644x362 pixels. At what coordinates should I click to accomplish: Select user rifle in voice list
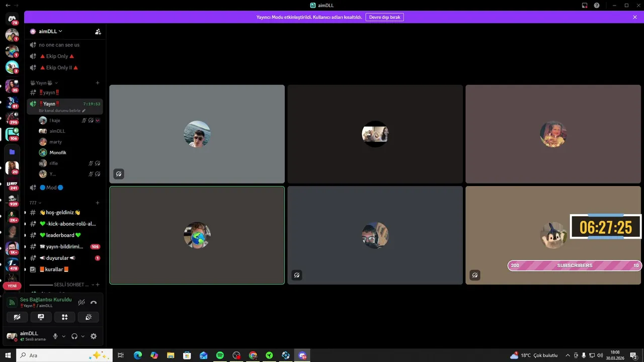pyautogui.click(x=69, y=163)
